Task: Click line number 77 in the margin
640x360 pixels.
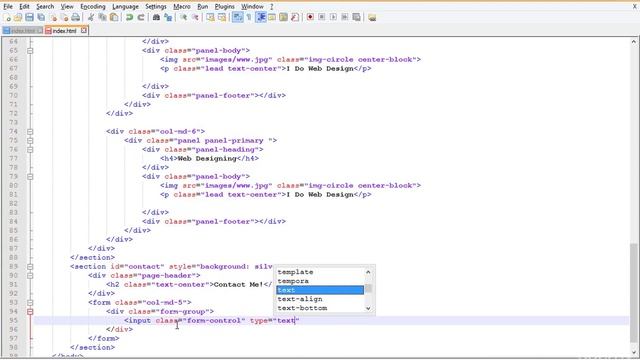Action: pos(13,158)
